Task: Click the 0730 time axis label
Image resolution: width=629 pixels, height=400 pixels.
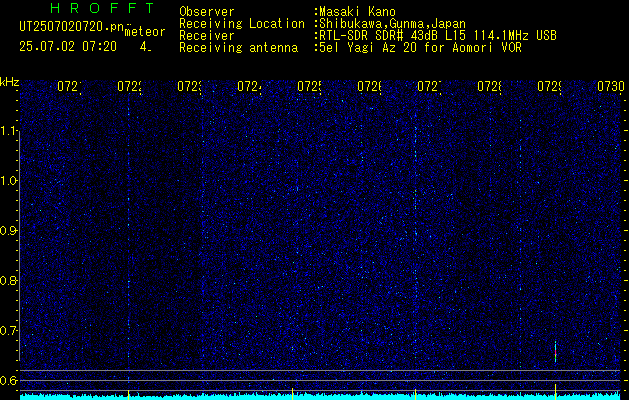Action: click(611, 87)
